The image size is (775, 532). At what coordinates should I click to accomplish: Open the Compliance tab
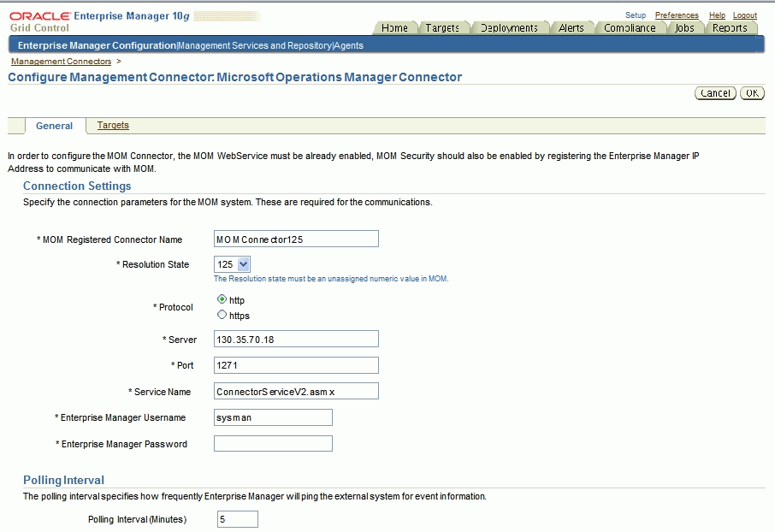click(630, 28)
